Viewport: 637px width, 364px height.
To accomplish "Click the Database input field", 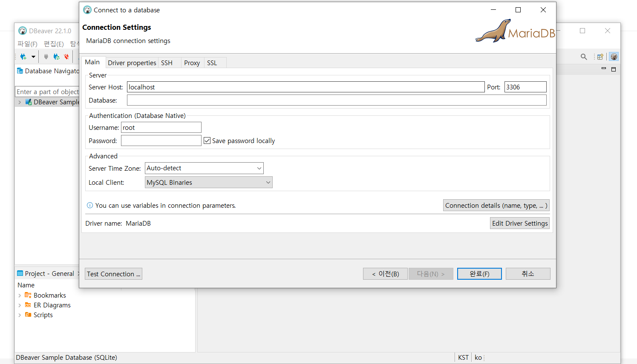I will coord(337,100).
